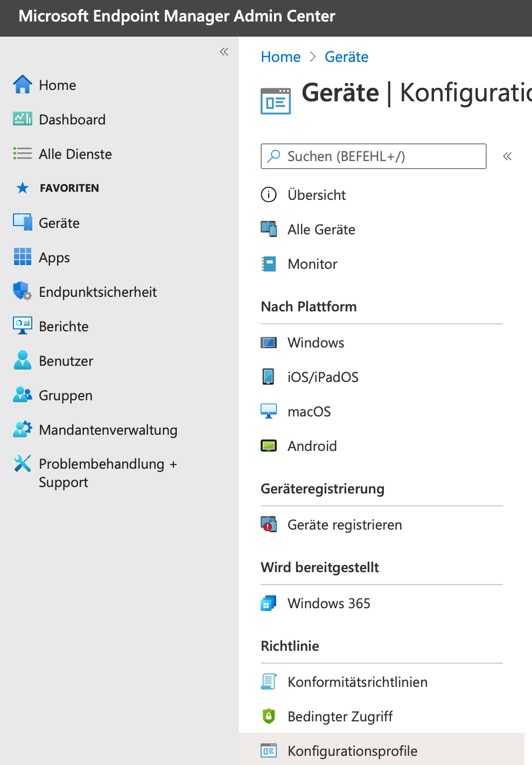532x765 pixels.
Task: Open the Problembehandlung + Support tools icon
Action: (23, 464)
